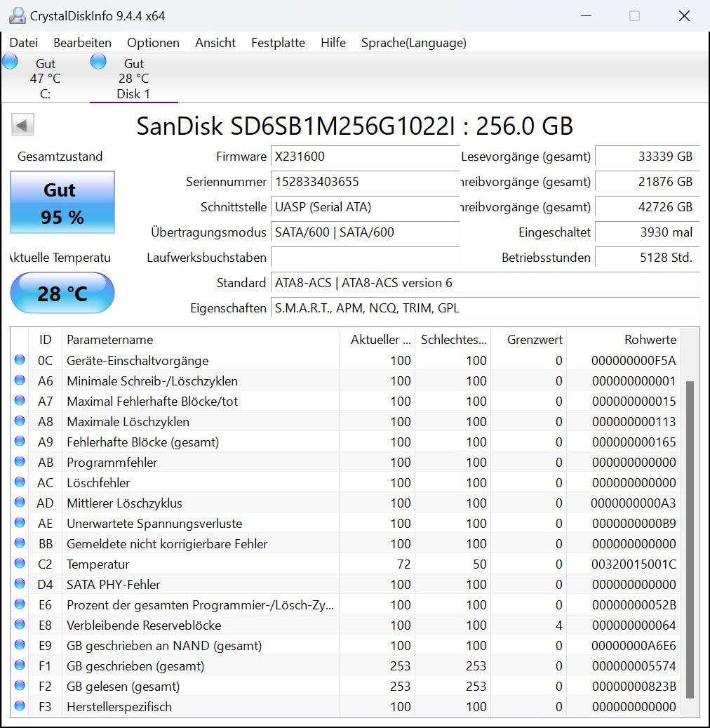Click the Übertragungsmodus field SATA/600
The height and width of the screenshot is (728, 710).
(x=366, y=232)
